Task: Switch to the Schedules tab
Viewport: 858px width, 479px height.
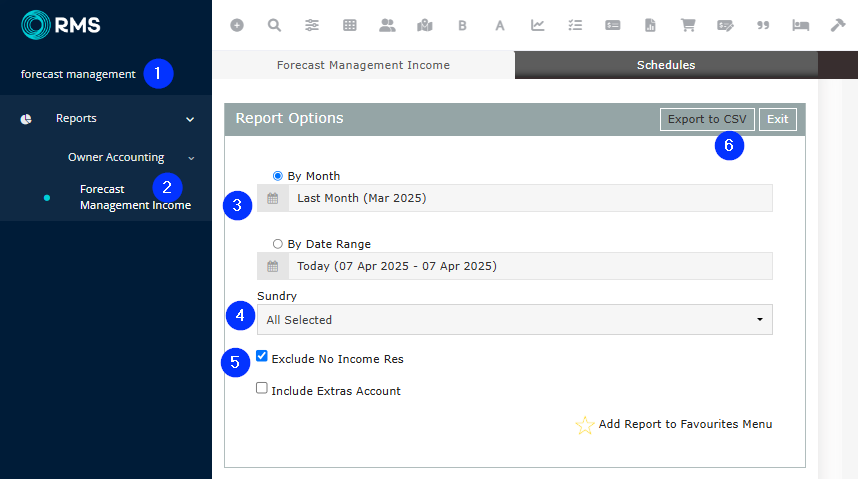Action: coord(666,65)
